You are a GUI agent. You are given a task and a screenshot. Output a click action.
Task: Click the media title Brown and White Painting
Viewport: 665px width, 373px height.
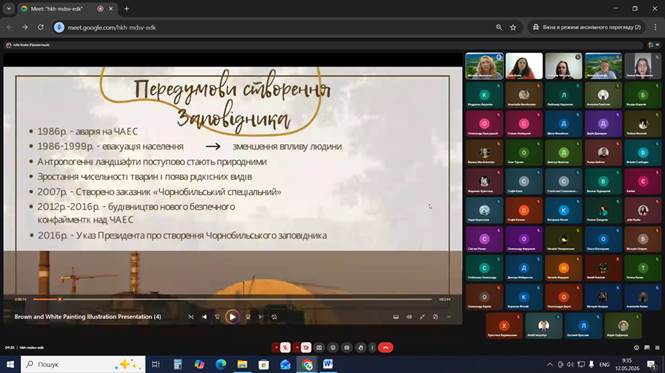pos(88,317)
